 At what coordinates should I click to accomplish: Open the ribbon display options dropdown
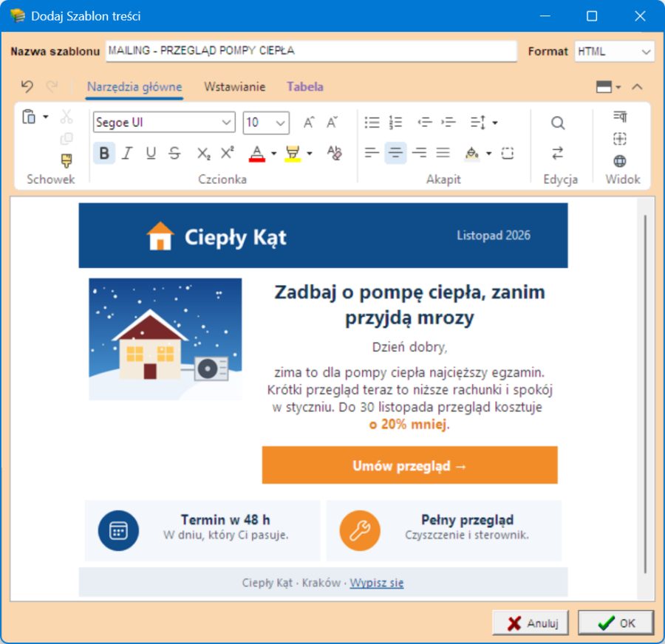point(609,87)
